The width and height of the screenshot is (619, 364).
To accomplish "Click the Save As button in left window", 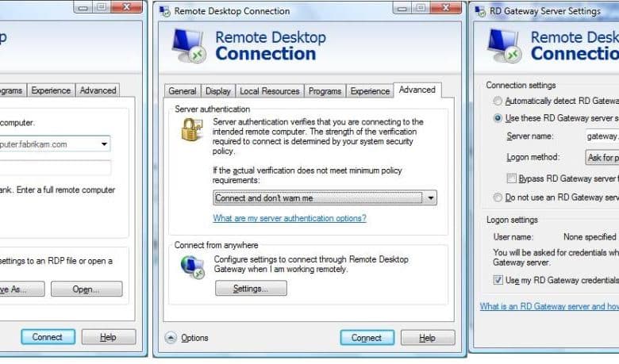I will pos(21,289).
